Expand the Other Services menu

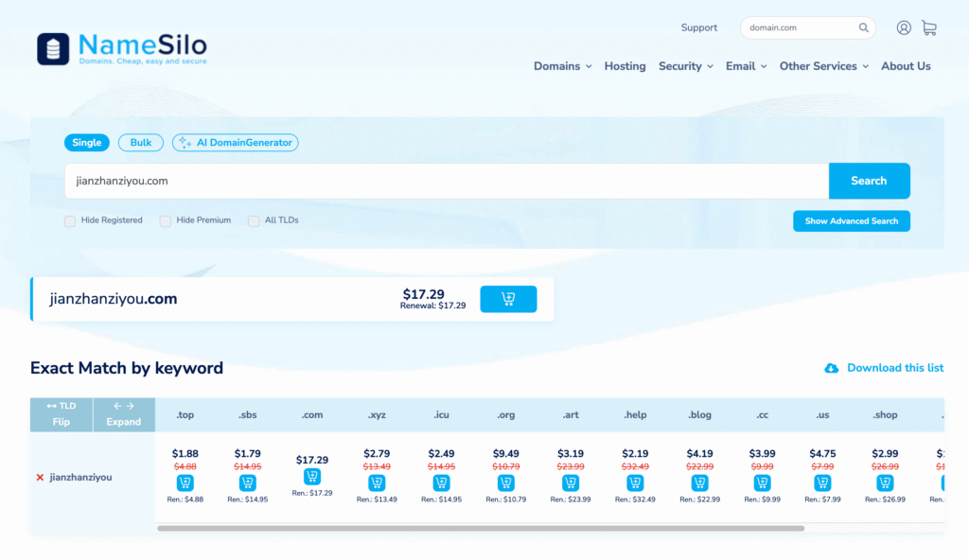pyautogui.click(x=824, y=66)
